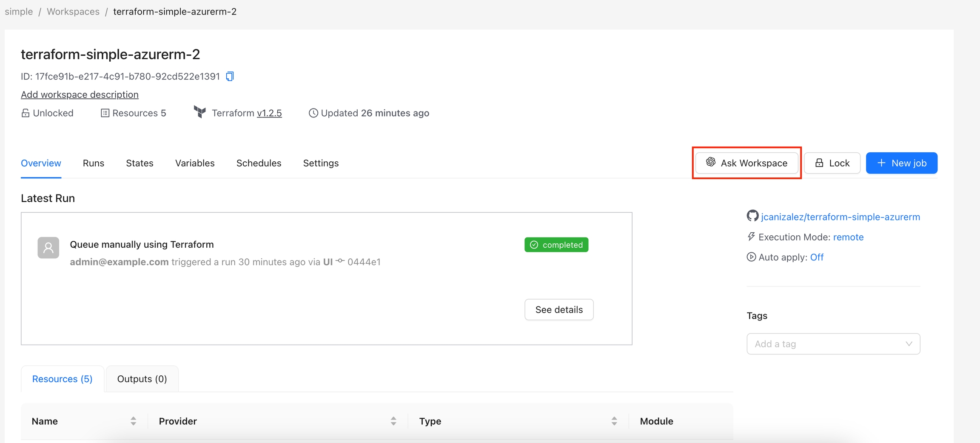Open the Add a tag dropdown
The height and width of the screenshot is (443, 980).
click(833, 344)
